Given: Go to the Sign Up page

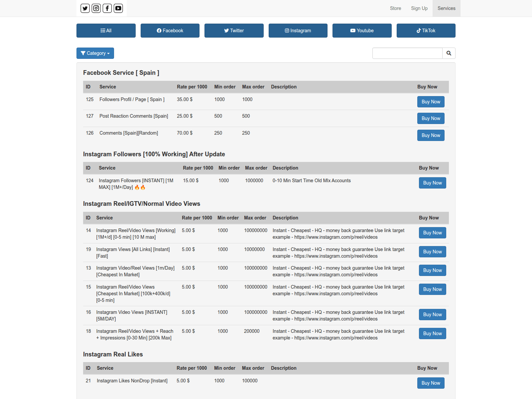Looking at the screenshot, I should (x=419, y=8).
